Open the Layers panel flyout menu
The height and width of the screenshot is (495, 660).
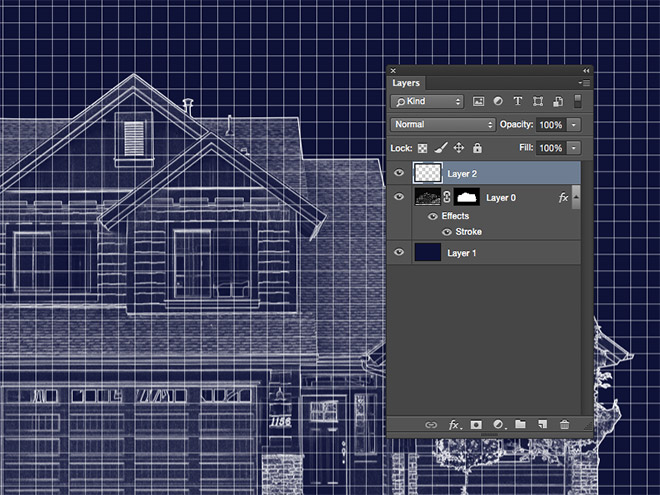(582, 83)
